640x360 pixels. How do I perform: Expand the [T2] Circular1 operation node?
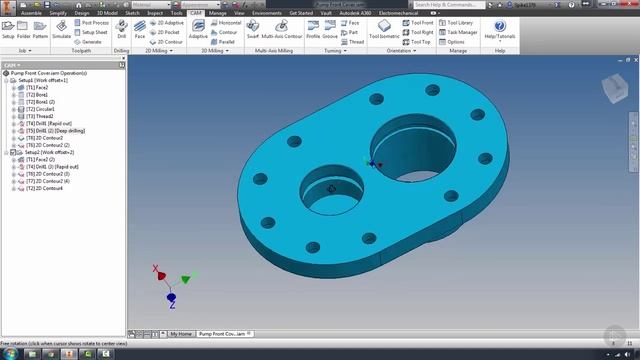point(13,109)
